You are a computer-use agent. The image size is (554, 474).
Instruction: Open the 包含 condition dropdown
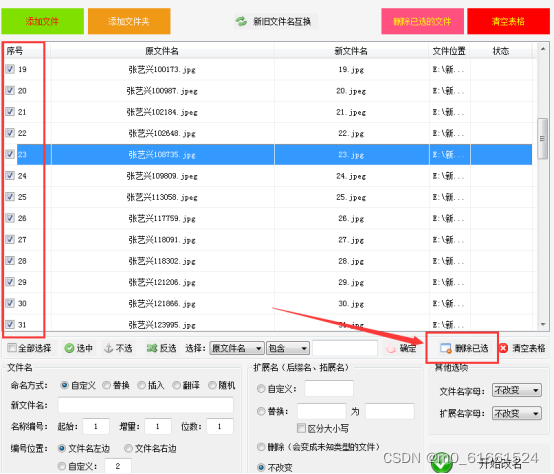point(288,348)
